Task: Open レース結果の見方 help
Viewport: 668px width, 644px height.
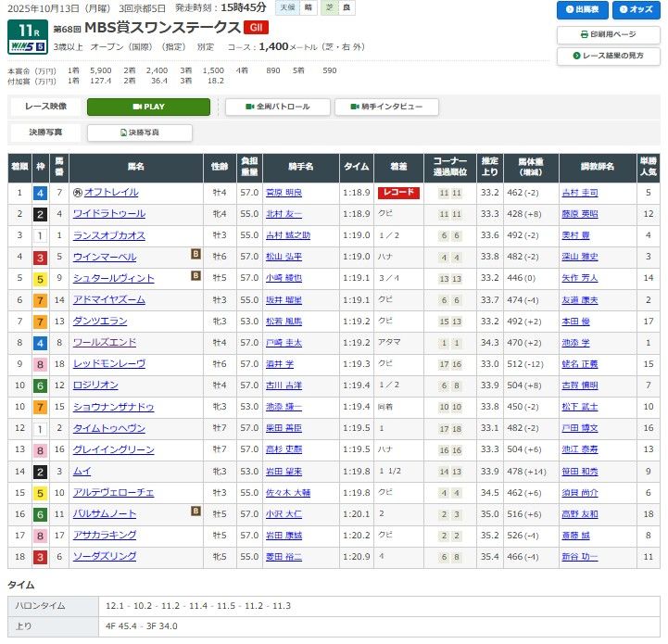Action: pyautogui.click(x=609, y=56)
